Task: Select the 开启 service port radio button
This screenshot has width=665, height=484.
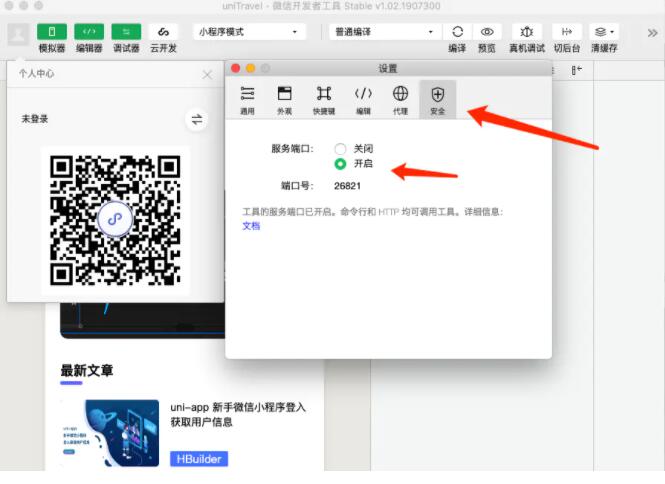Action: [341, 163]
